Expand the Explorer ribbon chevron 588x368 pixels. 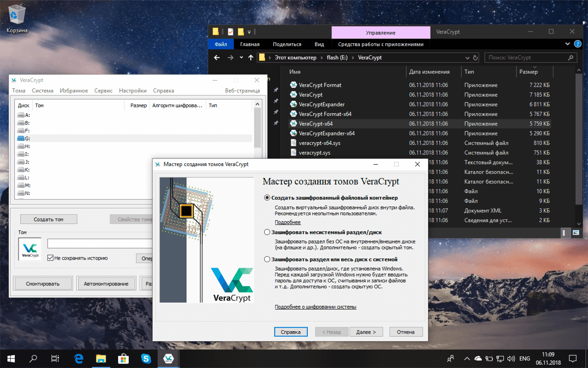(x=568, y=44)
